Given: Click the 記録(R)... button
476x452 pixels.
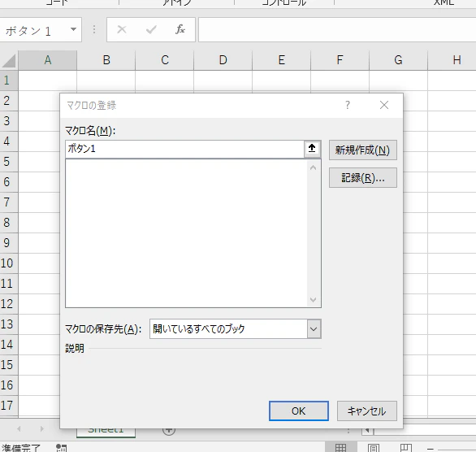Looking at the screenshot, I should point(363,178).
